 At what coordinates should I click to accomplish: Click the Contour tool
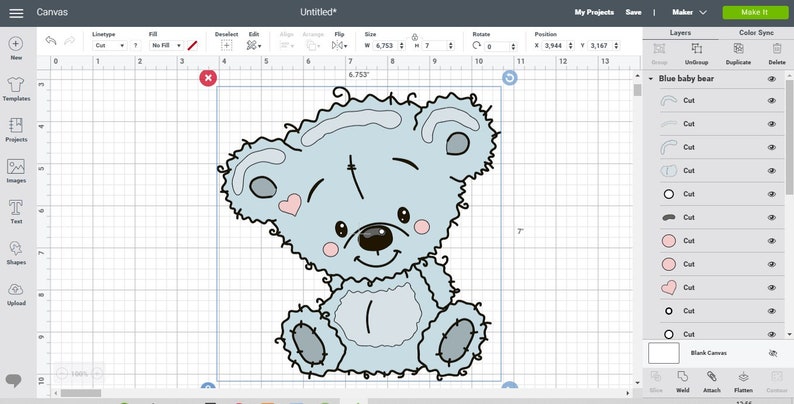coord(776,377)
